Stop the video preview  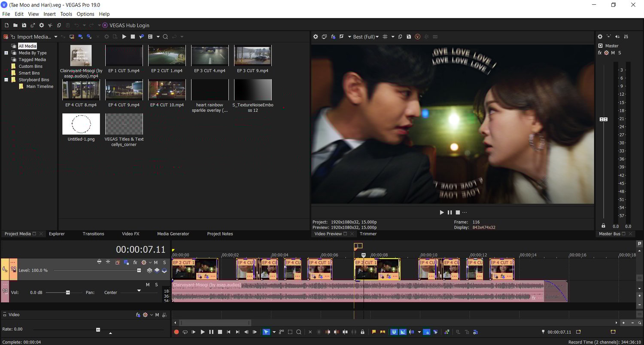458,212
